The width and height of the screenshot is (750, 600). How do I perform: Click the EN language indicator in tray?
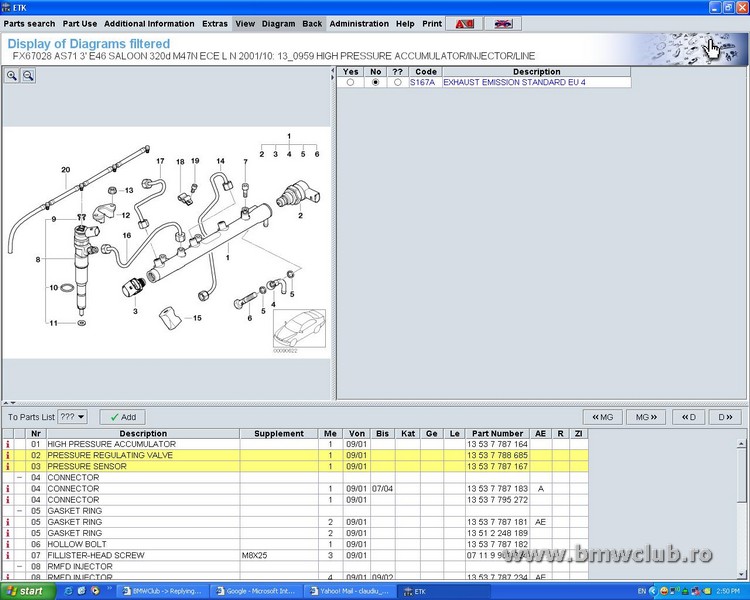[x=641, y=591]
